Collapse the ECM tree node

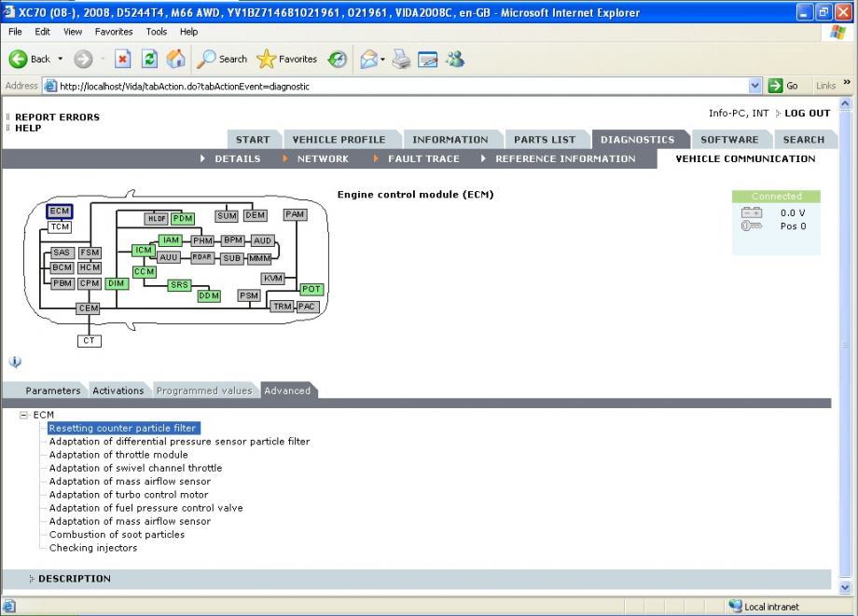click(24, 416)
